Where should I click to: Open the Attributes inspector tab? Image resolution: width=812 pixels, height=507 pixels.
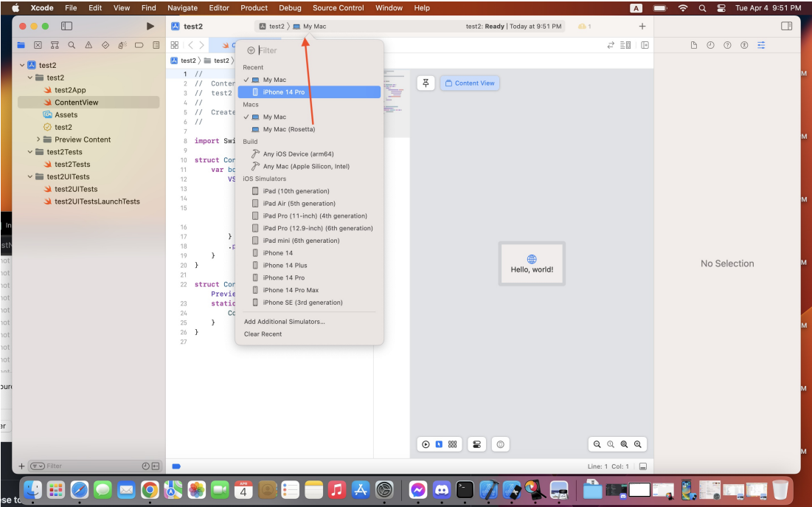[x=761, y=45]
